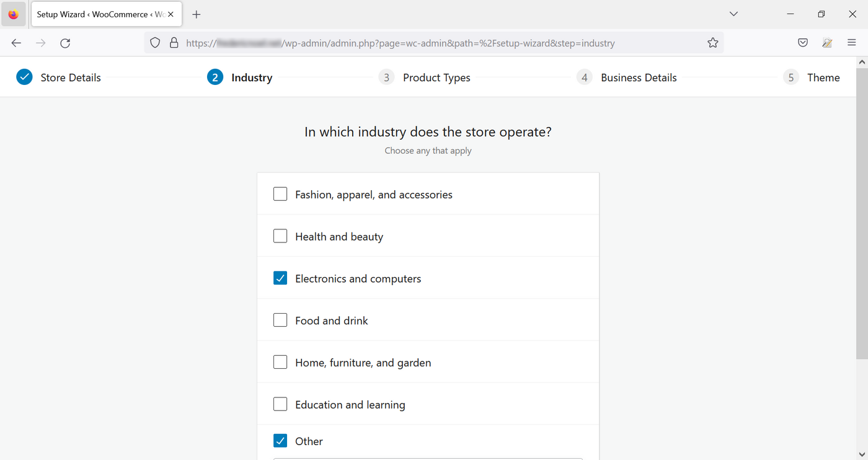868x460 pixels.
Task: Check the Fashion, apparel, and accessories checkbox
Action: click(280, 193)
